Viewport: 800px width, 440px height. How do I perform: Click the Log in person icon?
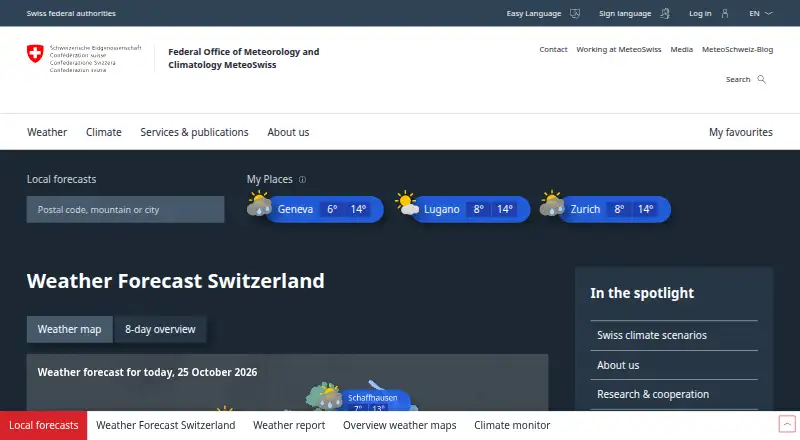pyautogui.click(x=724, y=14)
